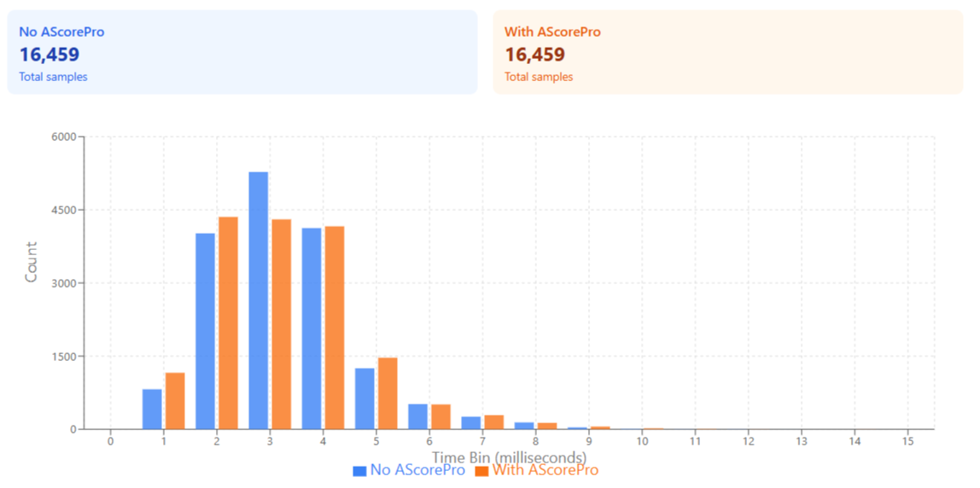Screen dimensions: 980x488
Task: Toggle the No AScorePro legend label
Action: pyautogui.click(x=417, y=470)
